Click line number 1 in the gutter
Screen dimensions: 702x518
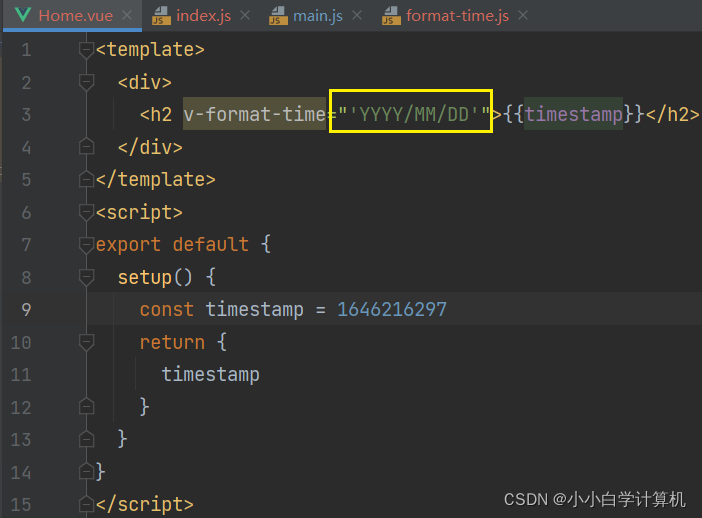coord(26,50)
